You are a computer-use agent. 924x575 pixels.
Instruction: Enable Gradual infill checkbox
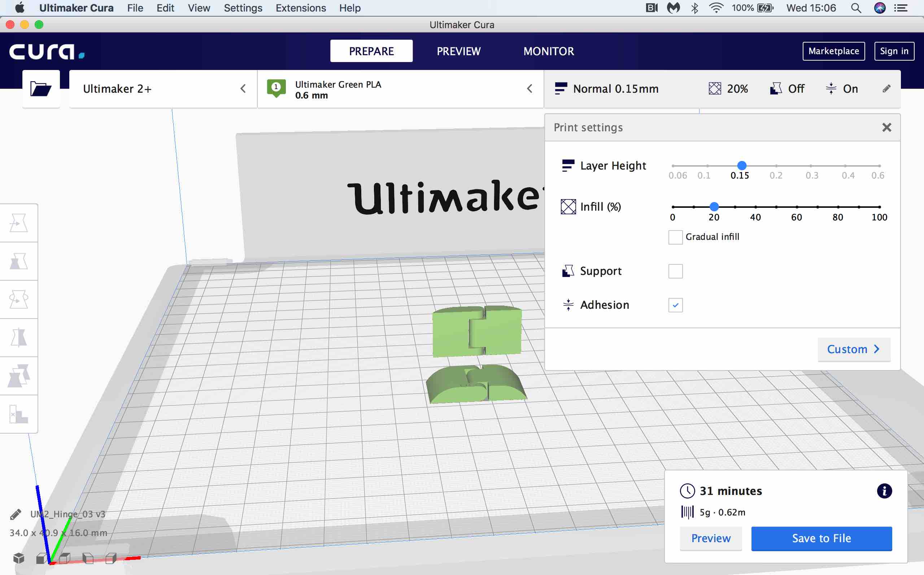coord(675,237)
